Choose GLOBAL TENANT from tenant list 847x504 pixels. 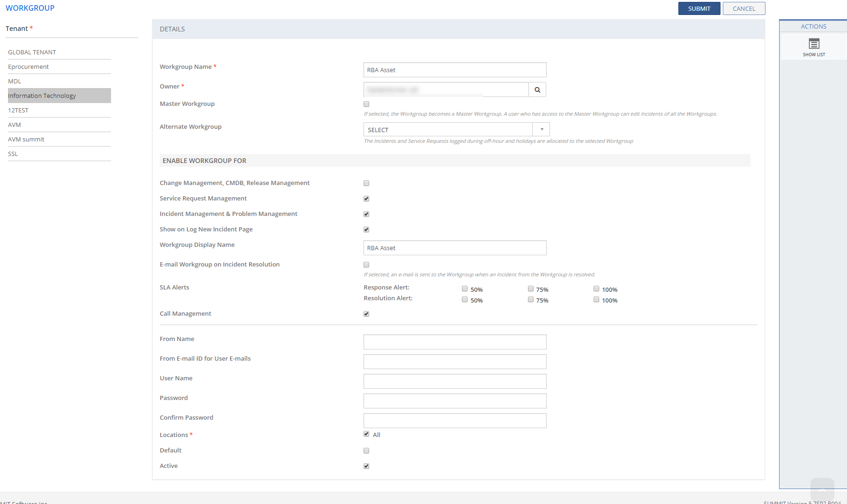pos(32,52)
